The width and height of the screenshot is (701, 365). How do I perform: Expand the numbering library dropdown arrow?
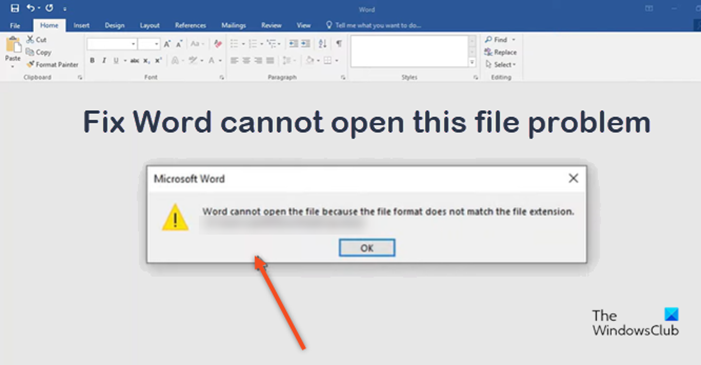pyautogui.click(x=262, y=44)
